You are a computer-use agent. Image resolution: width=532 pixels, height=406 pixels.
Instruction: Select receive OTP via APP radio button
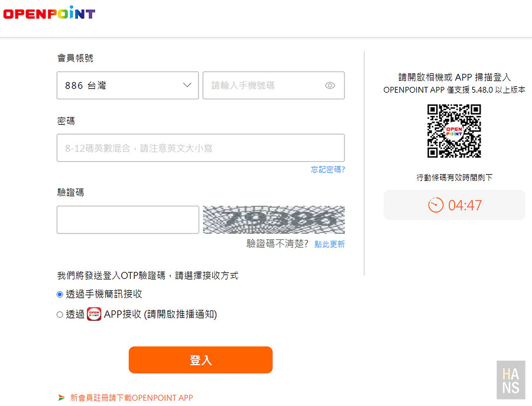coord(60,315)
